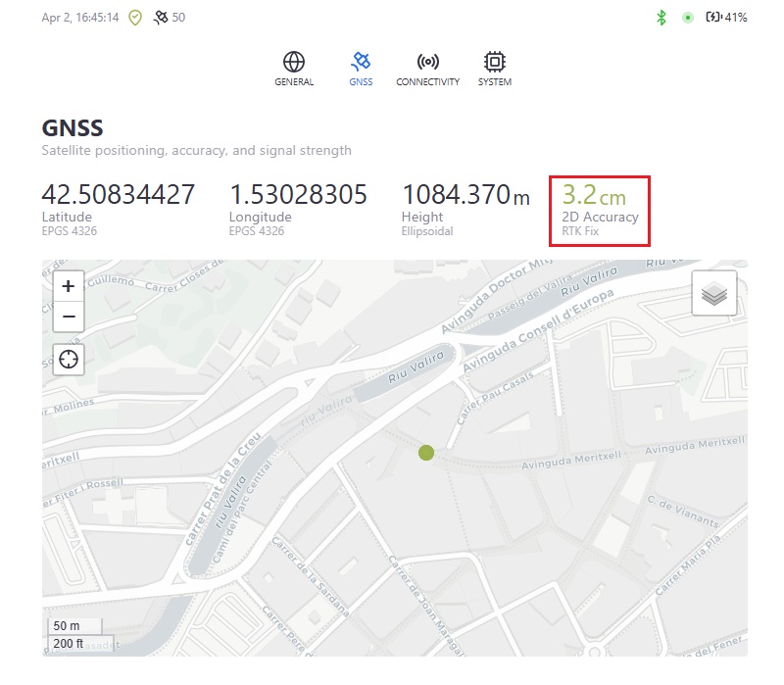
Task: Open the map layers selector
Action: [x=713, y=293]
